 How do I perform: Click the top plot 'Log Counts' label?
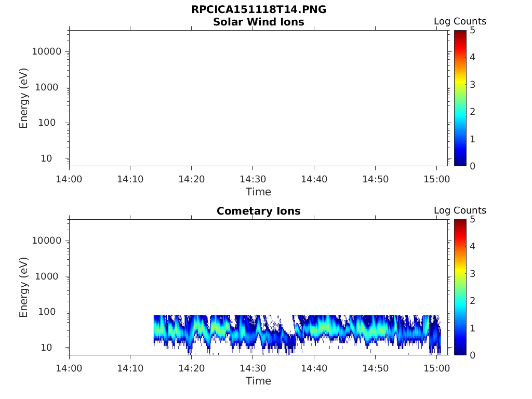460,21
